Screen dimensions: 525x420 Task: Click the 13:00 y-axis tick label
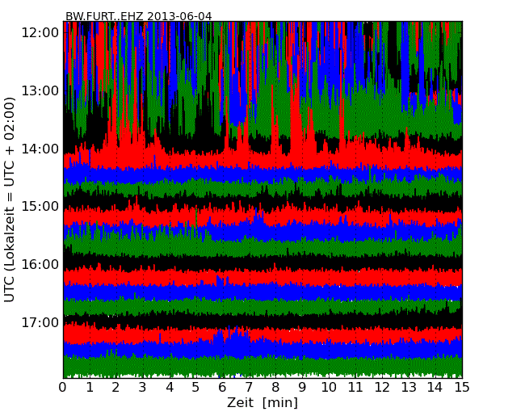[40, 90]
